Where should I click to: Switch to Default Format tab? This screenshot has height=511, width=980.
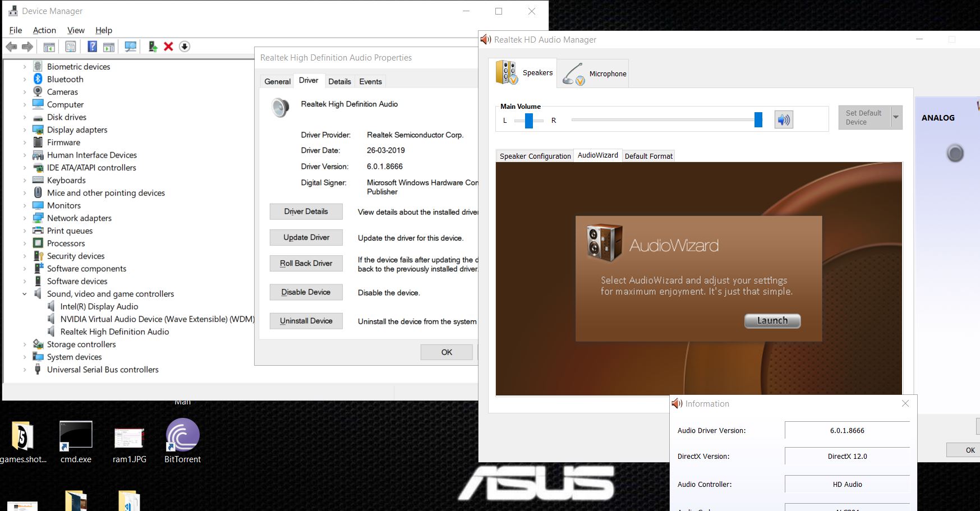pos(648,156)
